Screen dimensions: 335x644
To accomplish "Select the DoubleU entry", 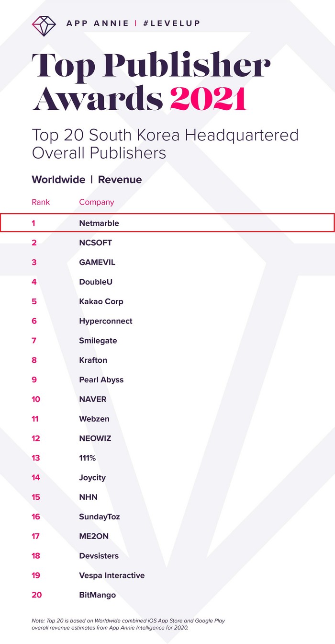I will click(x=96, y=282).
